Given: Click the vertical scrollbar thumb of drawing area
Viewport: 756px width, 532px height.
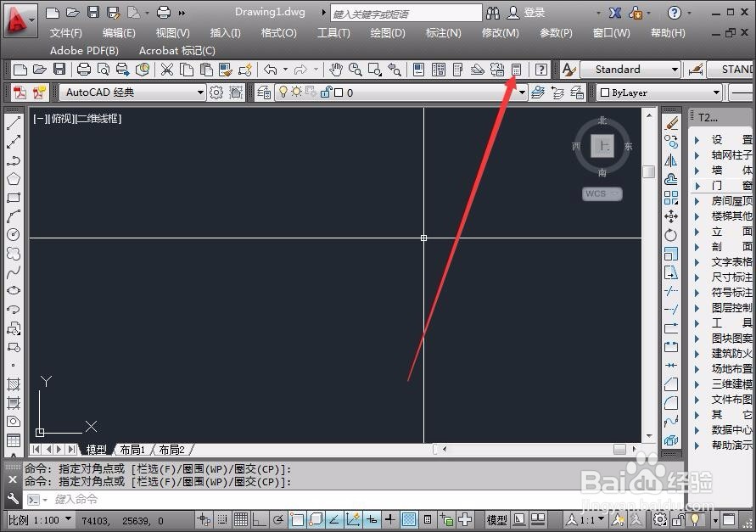Looking at the screenshot, I should 649,171.
